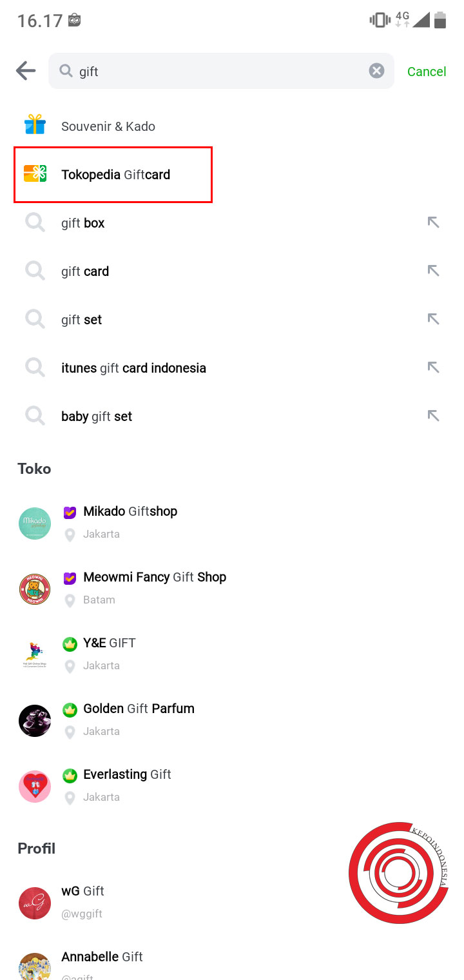The image size is (464, 980).
Task: Tap the autofill arrow next to 'gift card'
Action: (433, 271)
